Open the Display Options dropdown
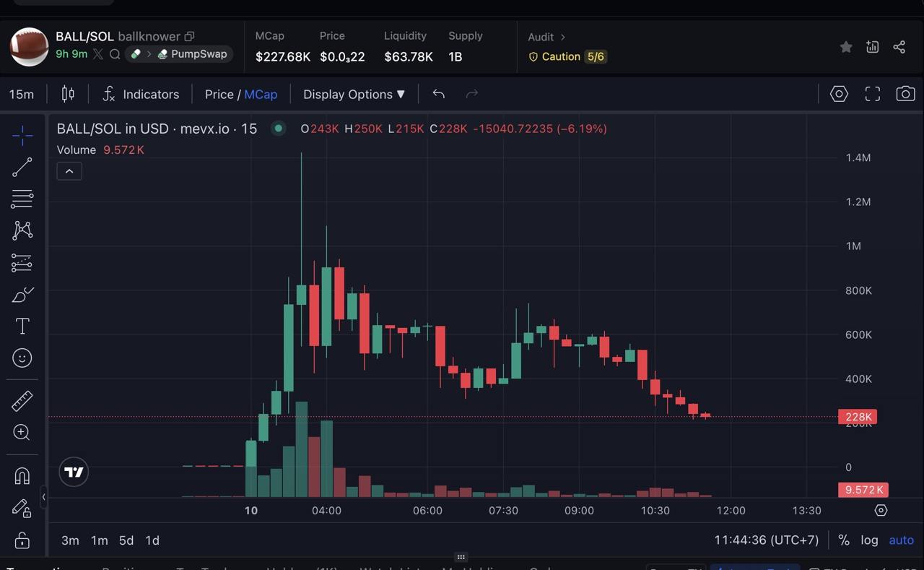924x570 pixels. click(x=354, y=94)
